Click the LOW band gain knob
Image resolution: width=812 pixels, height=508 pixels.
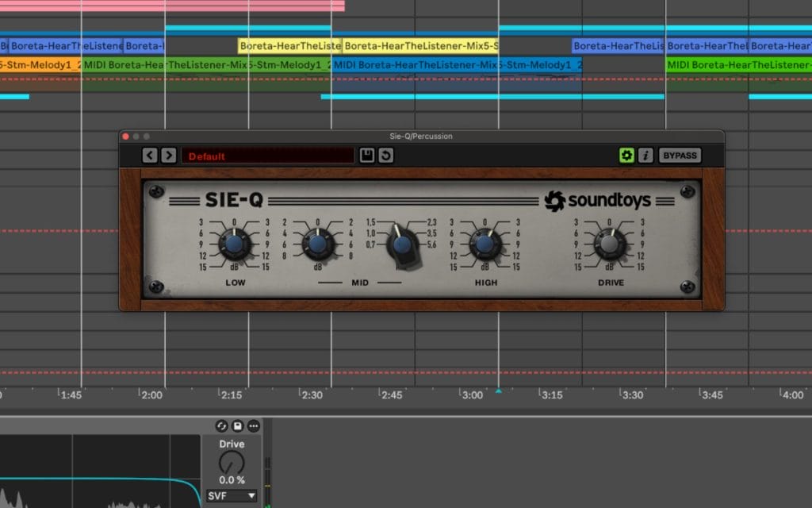coord(234,244)
